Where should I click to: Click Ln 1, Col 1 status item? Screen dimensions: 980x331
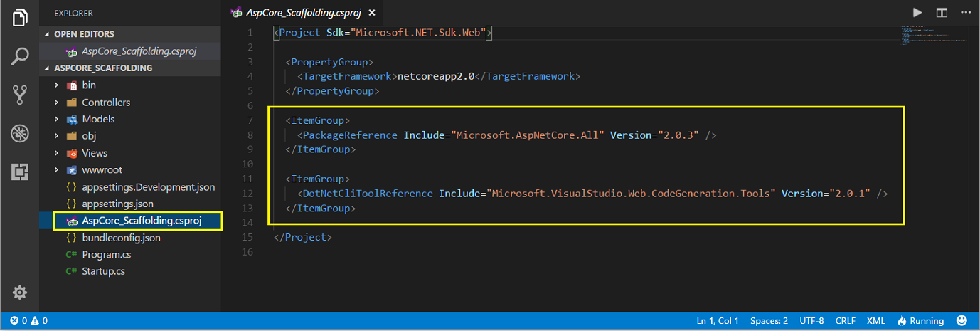[718, 321]
